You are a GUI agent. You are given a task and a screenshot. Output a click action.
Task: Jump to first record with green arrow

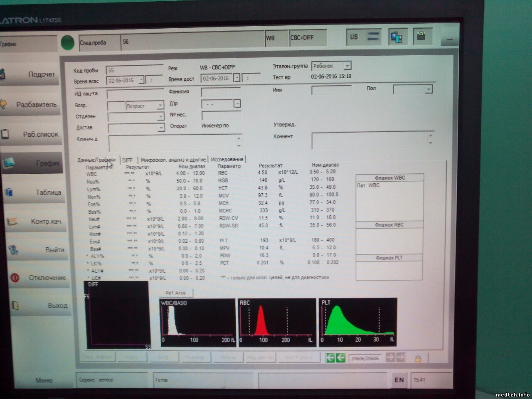(x=330, y=357)
